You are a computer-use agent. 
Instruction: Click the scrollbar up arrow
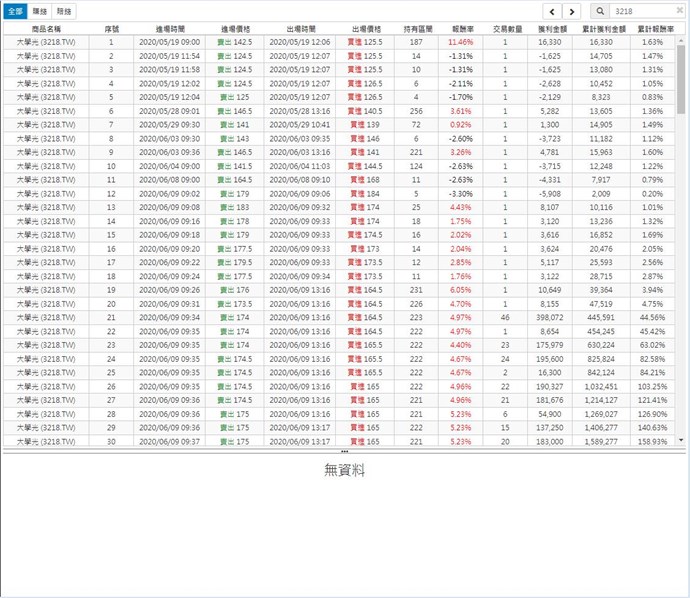pyautogui.click(x=682, y=30)
